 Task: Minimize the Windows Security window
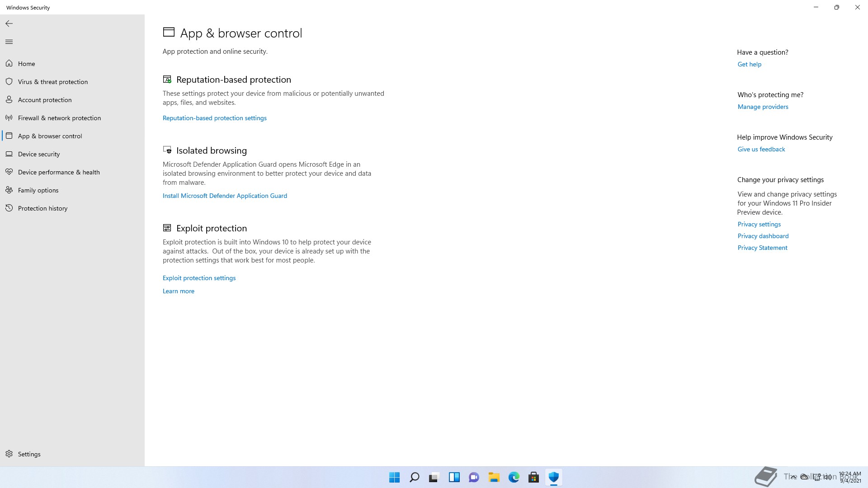(816, 7)
